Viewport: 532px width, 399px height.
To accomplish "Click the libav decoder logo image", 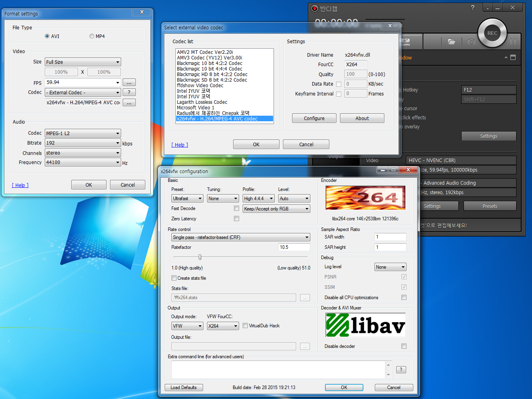I will coord(365,325).
